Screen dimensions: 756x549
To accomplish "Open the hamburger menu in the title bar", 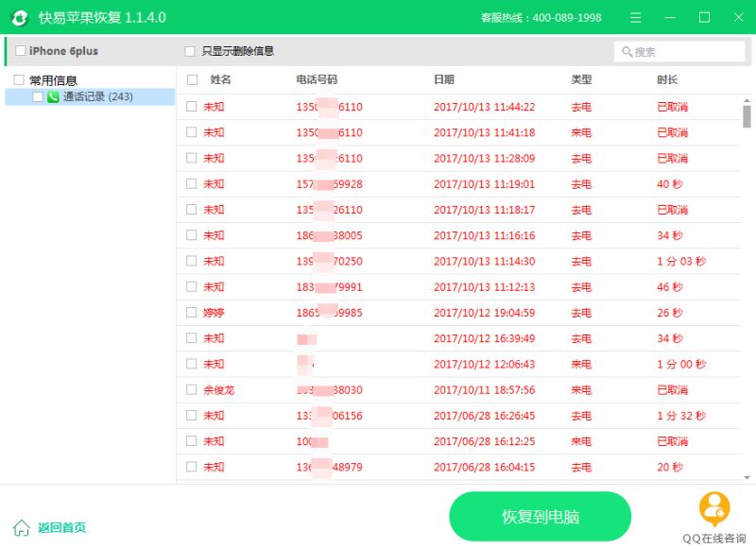I will click(635, 17).
